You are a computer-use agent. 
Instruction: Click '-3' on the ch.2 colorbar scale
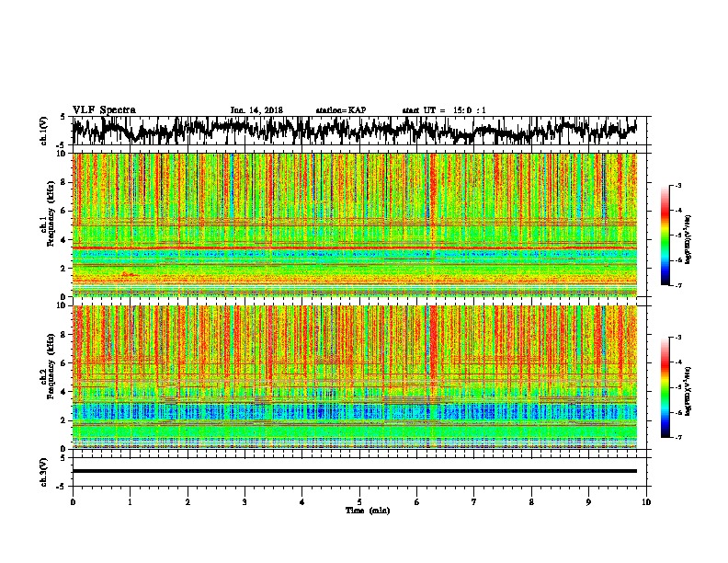click(678, 338)
